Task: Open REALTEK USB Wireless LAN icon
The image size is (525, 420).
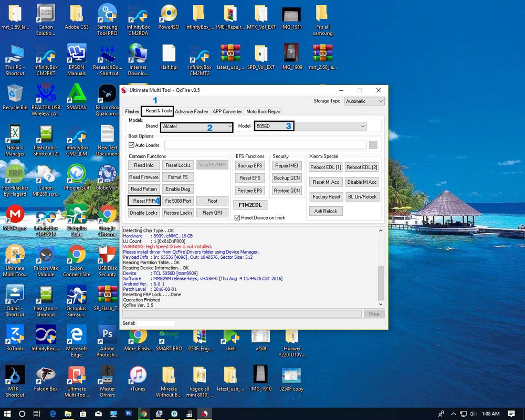Action: tap(46, 100)
